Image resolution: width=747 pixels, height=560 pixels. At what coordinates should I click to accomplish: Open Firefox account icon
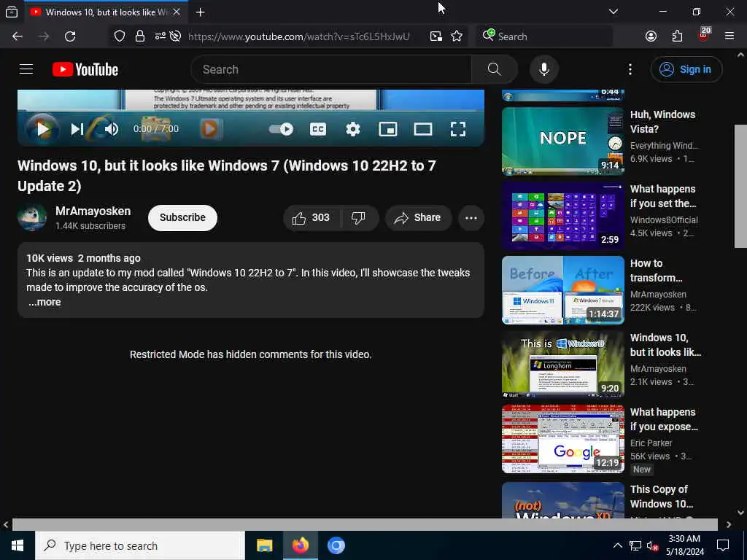(x=651, y=36)
